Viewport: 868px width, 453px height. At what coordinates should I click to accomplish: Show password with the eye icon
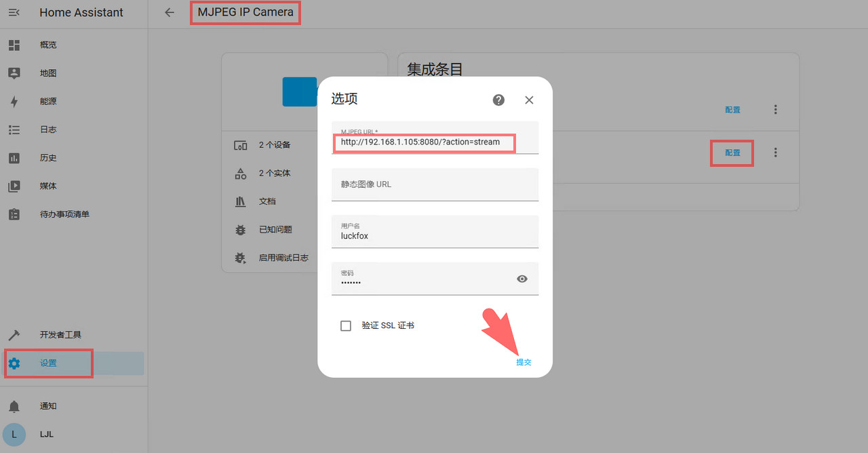522,279
